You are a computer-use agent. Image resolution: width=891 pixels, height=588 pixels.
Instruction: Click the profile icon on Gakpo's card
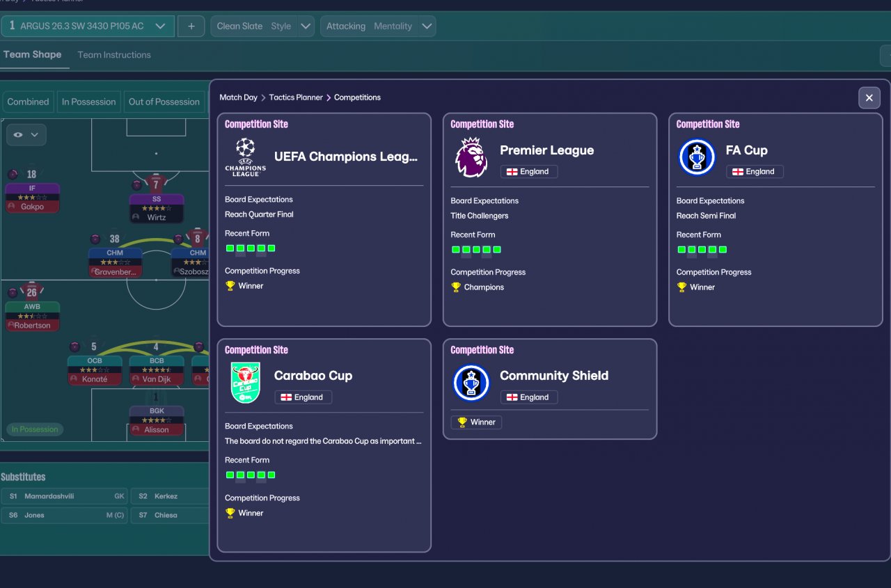pos(11,207)
